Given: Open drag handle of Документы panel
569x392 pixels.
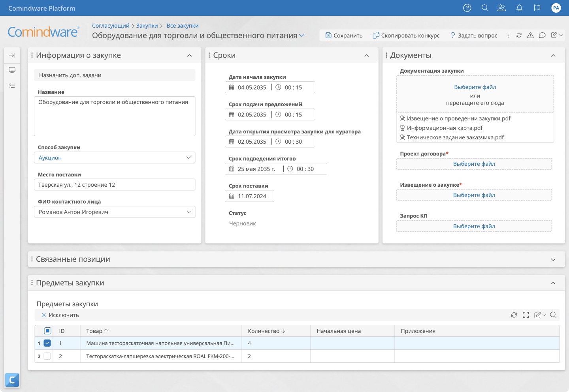Looking at the screenshot, I should tap(386, 55).
